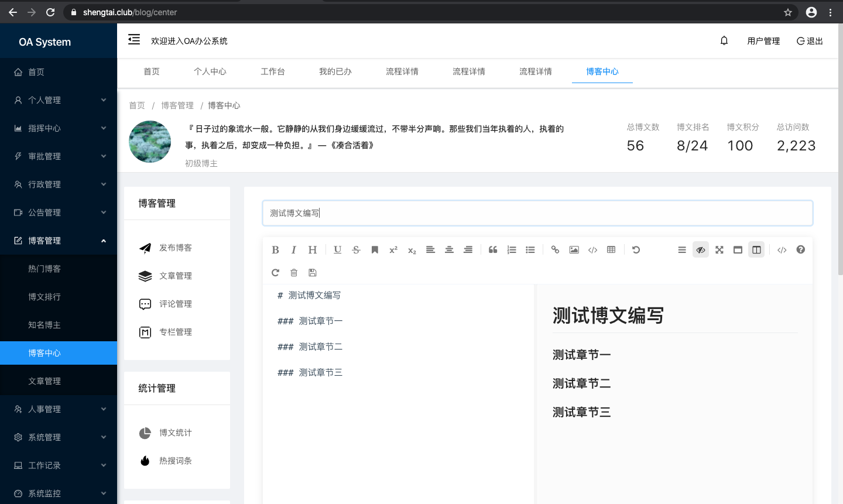
Task: Click the insert table icon
Action: 611,249
